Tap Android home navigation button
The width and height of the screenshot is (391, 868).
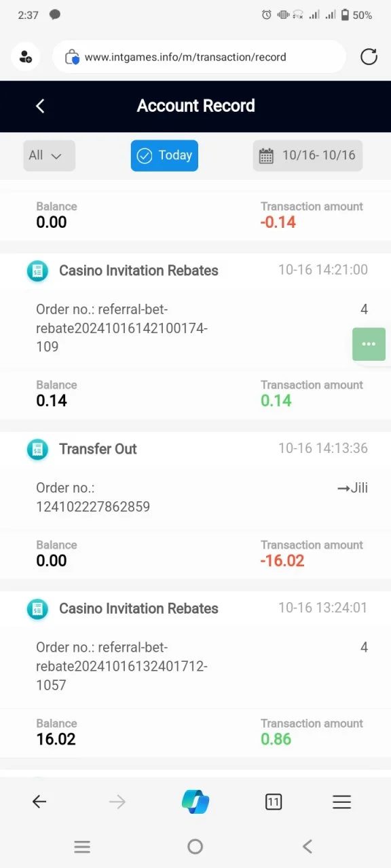pos(195,846)
